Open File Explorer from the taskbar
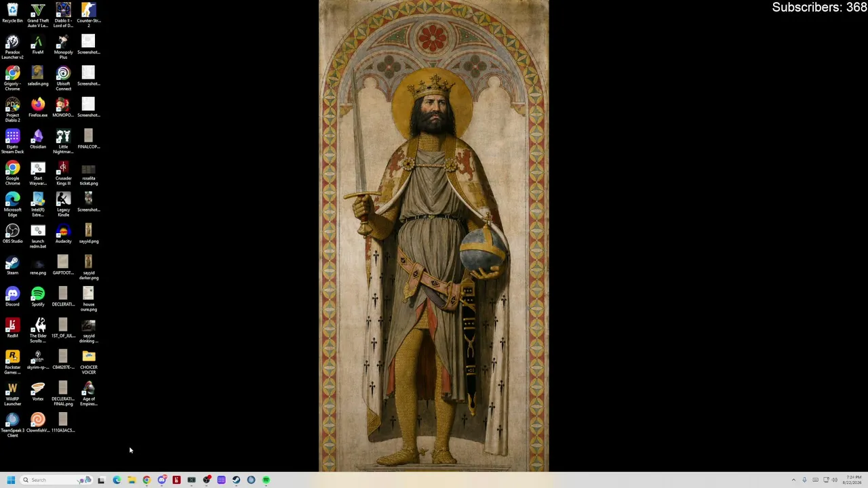The width and height of the screenshot is (868, 488). [132, 480]
